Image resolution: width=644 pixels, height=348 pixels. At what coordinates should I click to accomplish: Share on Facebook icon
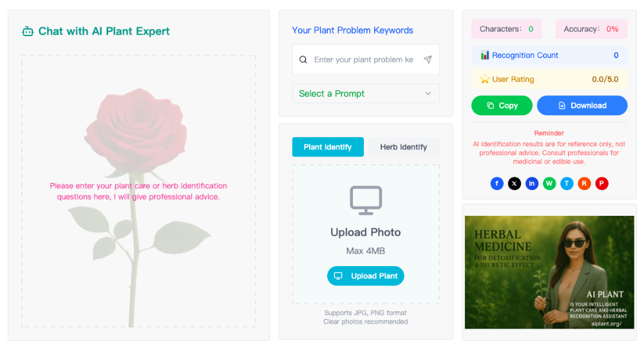pyautogui.click(x=497, y=183)
